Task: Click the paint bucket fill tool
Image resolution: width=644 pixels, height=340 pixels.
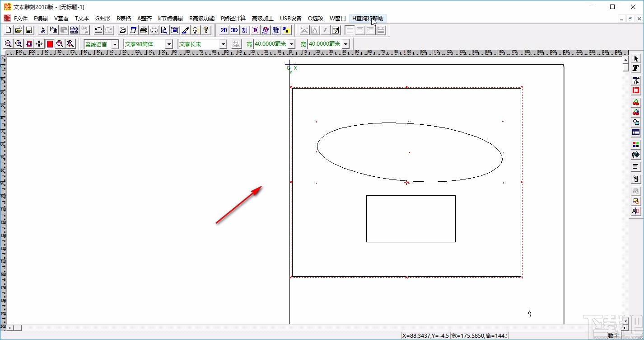Action: pos(636,155)
